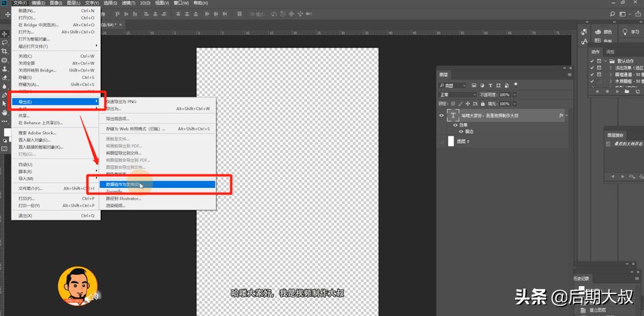Click the opacity 100% value field
The width and height of the screenshot is (644, 316).
[x=505, y=95]
